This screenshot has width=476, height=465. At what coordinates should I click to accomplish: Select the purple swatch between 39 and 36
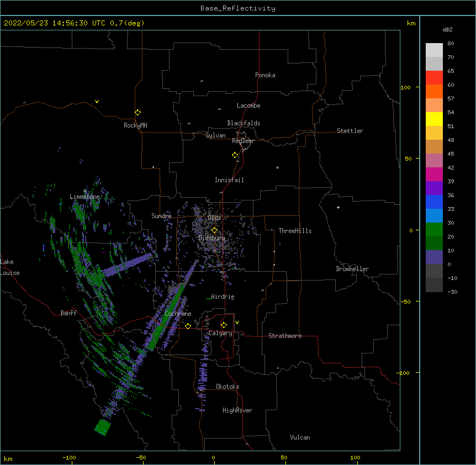pyautogui.click(x=434, y=188)
